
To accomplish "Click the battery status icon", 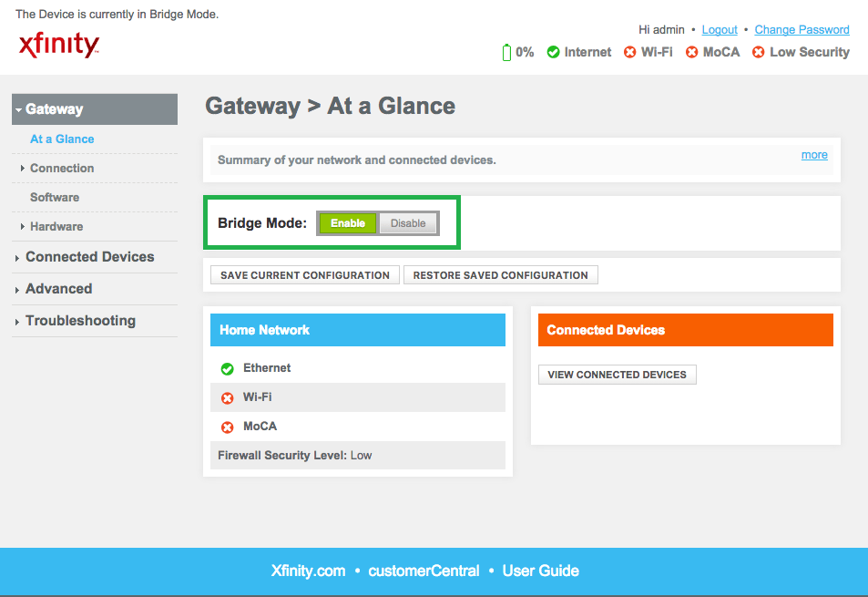I will click(506, 53).
